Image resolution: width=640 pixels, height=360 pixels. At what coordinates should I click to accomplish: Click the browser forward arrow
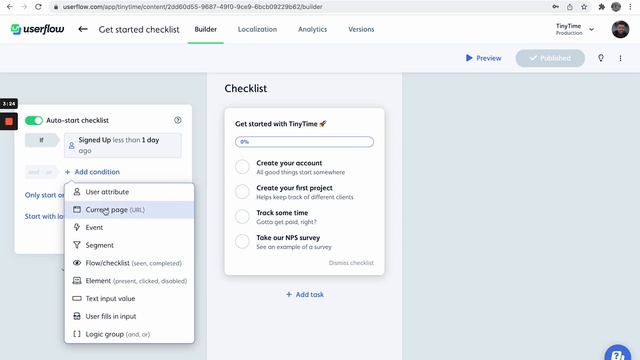tap(24, 7)
